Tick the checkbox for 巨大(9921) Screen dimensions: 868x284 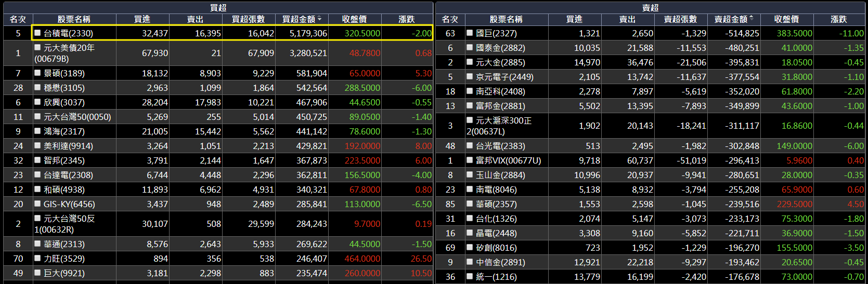tap(37, 273)
